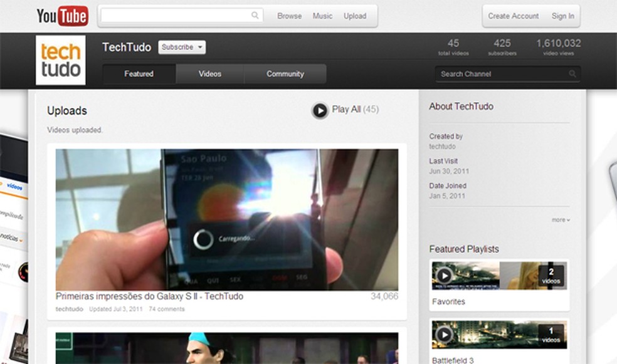The width and height of the screenshot is (617, 364).
Task: Click the Favorites playlist thumbnail showing 2 videos
Action: 499,276
